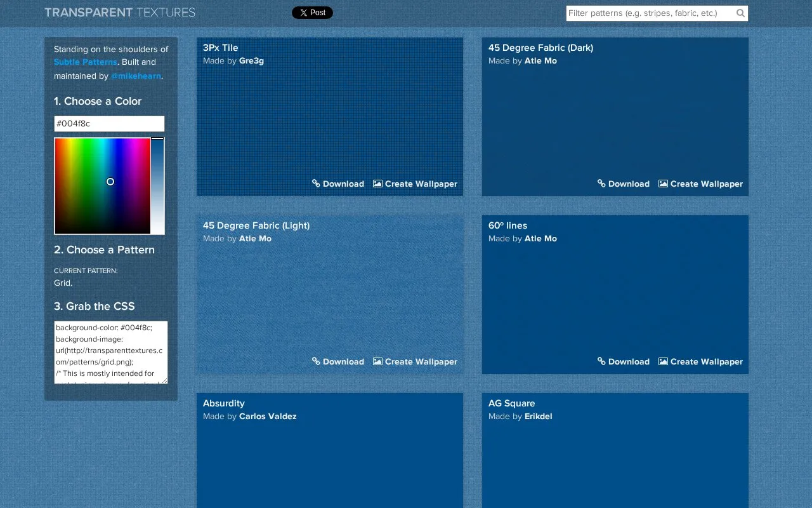
Task: Open the Subtle Patterns link
Action: tap(85, 62)
